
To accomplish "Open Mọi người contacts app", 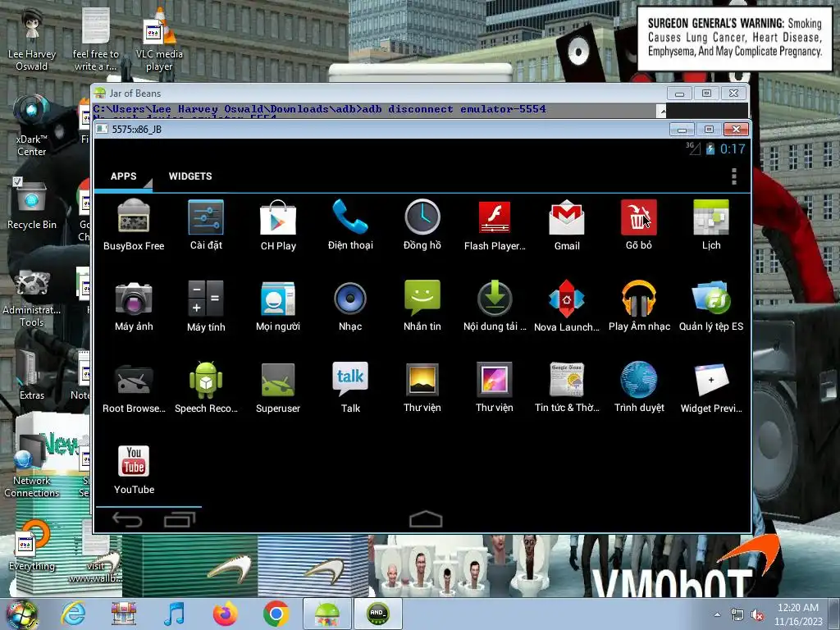I will click(x=278, y=307).
